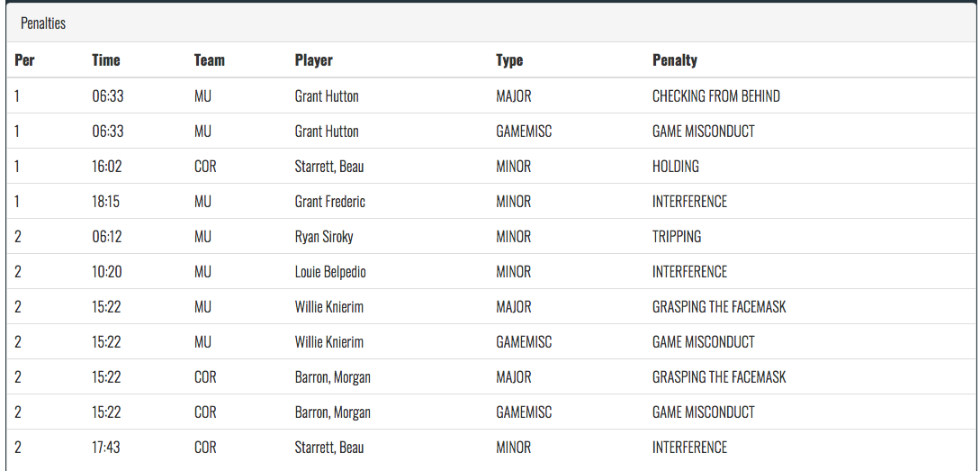
Task: Select Starrett, Beau in the 17:43 interference row
Action: (329, 448)
